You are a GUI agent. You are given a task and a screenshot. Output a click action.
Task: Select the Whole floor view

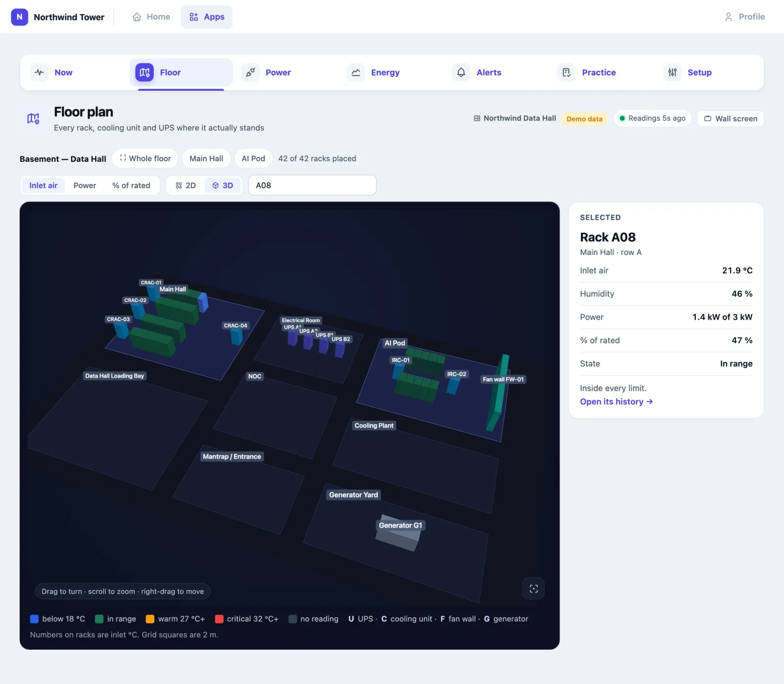click(146, 158)
